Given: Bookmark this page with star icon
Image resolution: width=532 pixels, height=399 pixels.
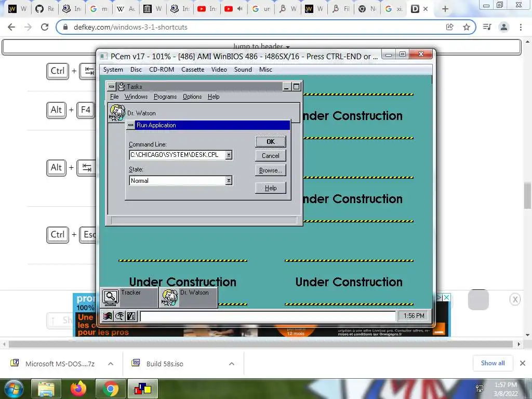Looking at the screenshot, I should (467, 27).
